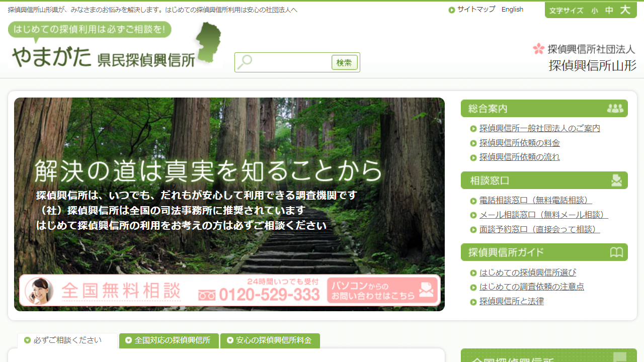Select the 大 font size option
Image resolution: width=644 pixels, height=362 pixels.
[626, 10]
